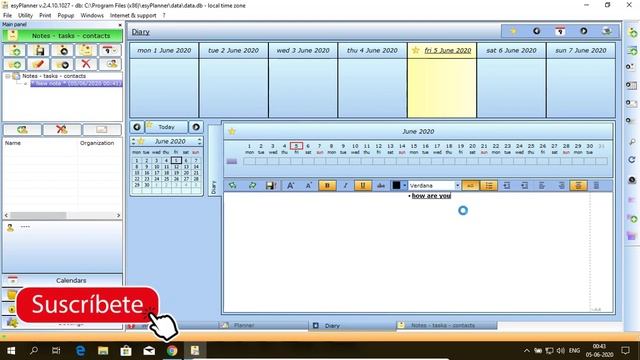Click the previous arrow next to Today
Screen dimensions: 640x360
click(137, 127)
